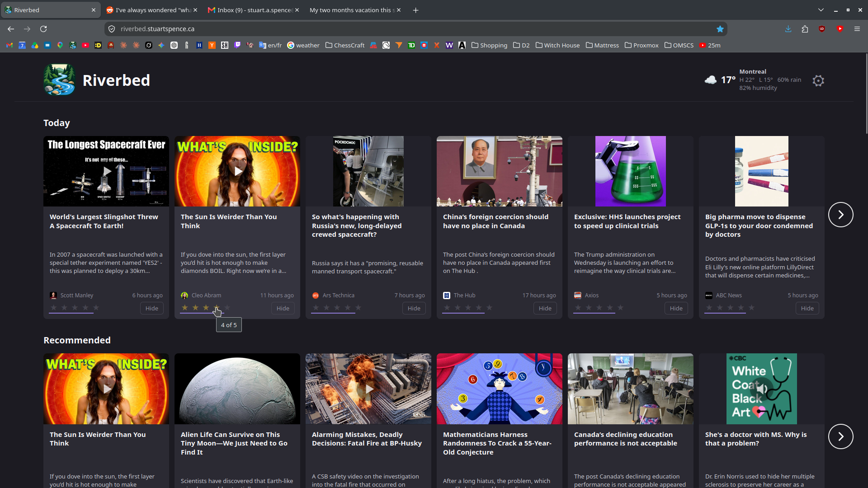Bookmark star icon in address bar
This screenshot has height=488, width=868.
[x=720, y=29]
